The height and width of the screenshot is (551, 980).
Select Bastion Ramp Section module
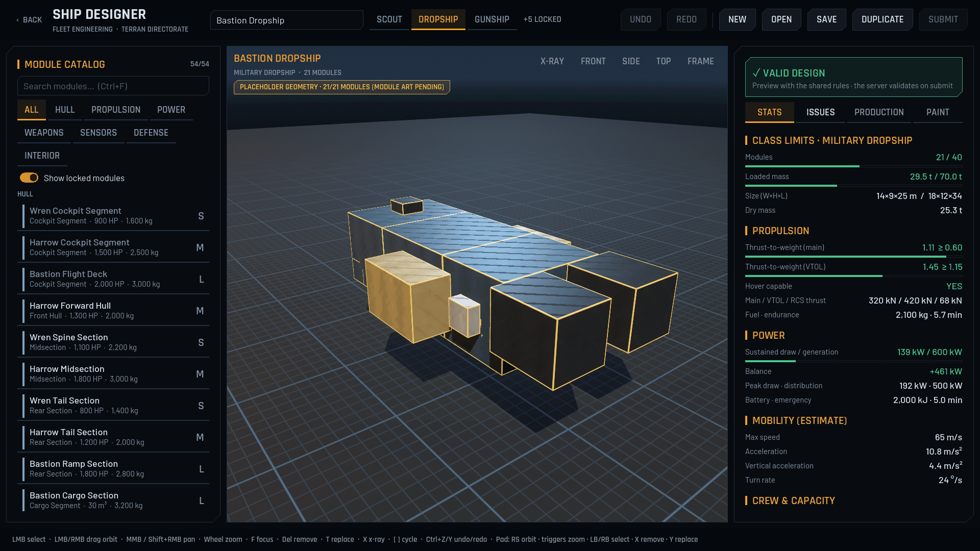[x=113, y=469]
